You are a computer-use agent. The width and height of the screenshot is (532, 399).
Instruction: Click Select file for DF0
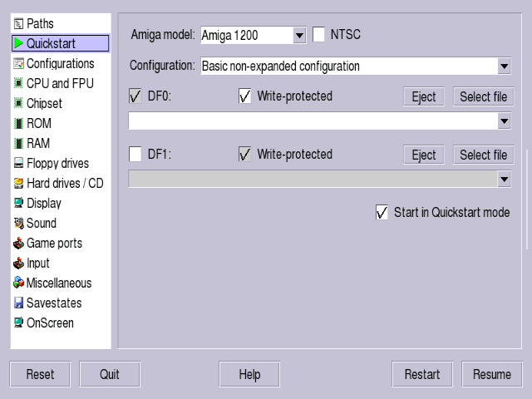pos(484,96)
